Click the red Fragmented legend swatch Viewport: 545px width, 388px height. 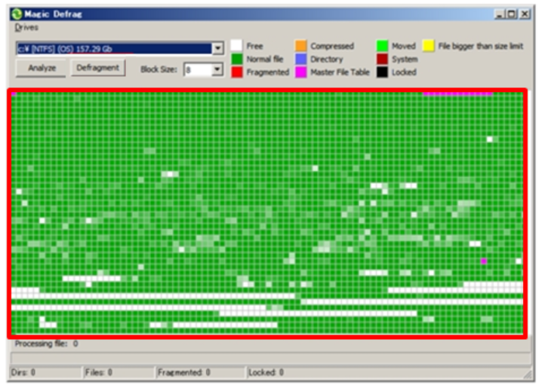[237, 72]
